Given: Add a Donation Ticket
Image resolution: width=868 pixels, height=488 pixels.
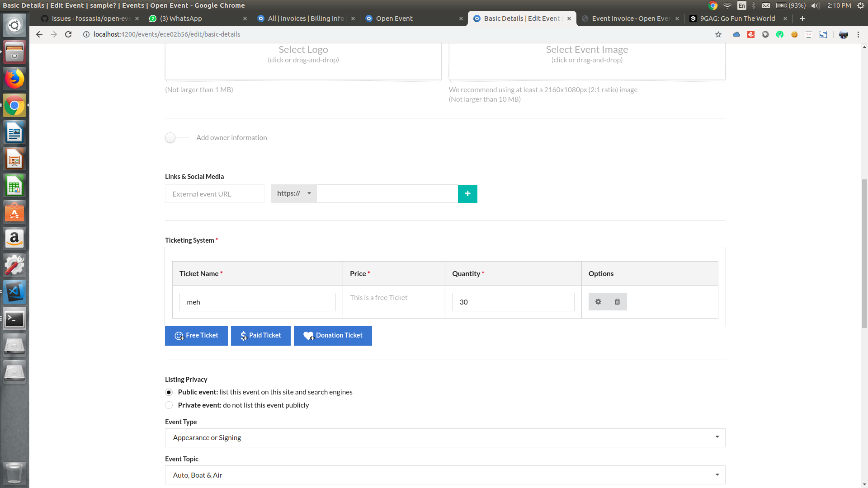Looking at the screenshot, I should 333,336.
